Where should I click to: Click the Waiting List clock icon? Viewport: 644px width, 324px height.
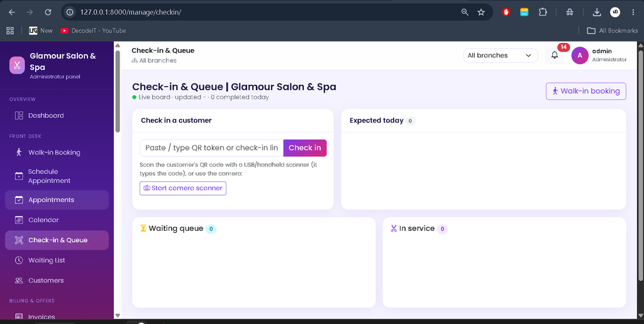[19, 260]
